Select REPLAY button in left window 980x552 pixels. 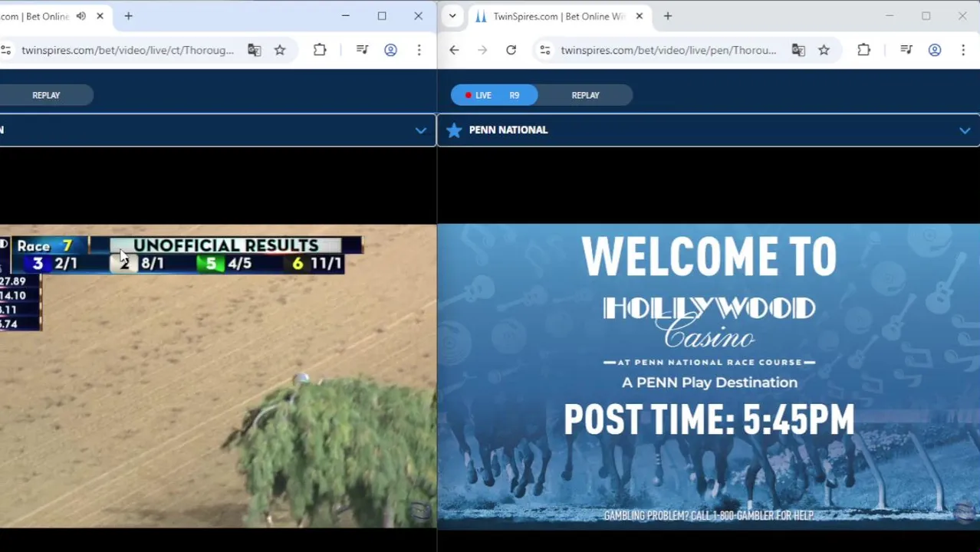pyautogui.click(x=46, y=95)
